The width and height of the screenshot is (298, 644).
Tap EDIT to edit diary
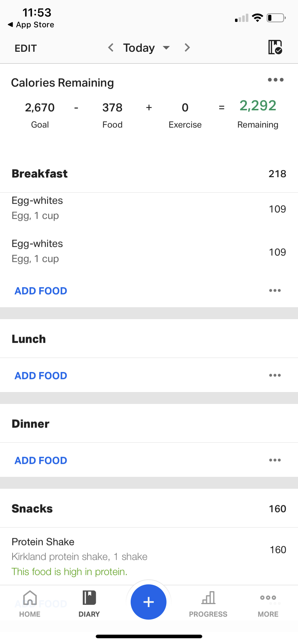pos(26,48)
